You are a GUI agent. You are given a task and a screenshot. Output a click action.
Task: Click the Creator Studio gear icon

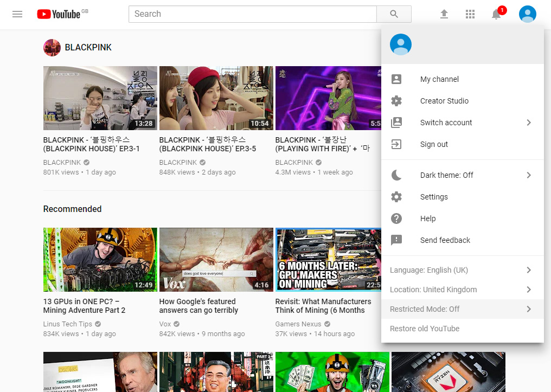click(x=396, y=101)
